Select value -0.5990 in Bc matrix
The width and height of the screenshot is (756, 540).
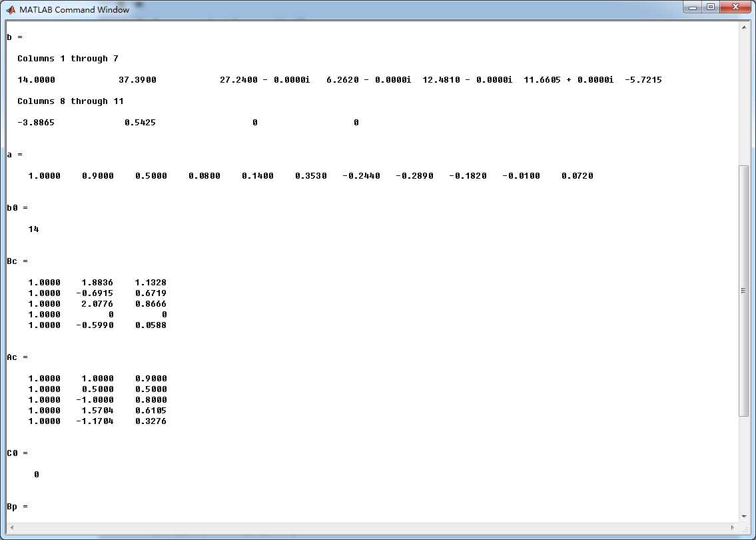pos(95,325)
